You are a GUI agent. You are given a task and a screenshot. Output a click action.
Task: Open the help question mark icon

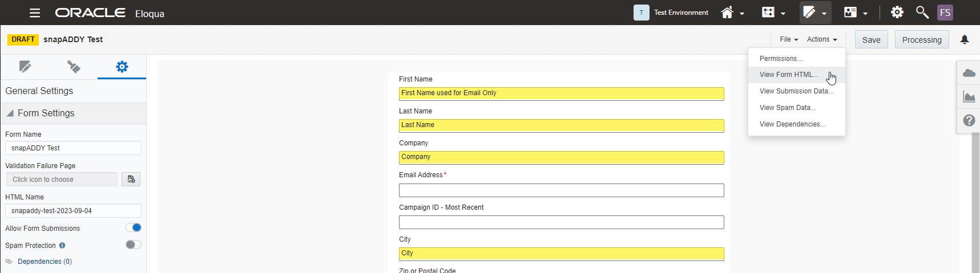point(969,120)
